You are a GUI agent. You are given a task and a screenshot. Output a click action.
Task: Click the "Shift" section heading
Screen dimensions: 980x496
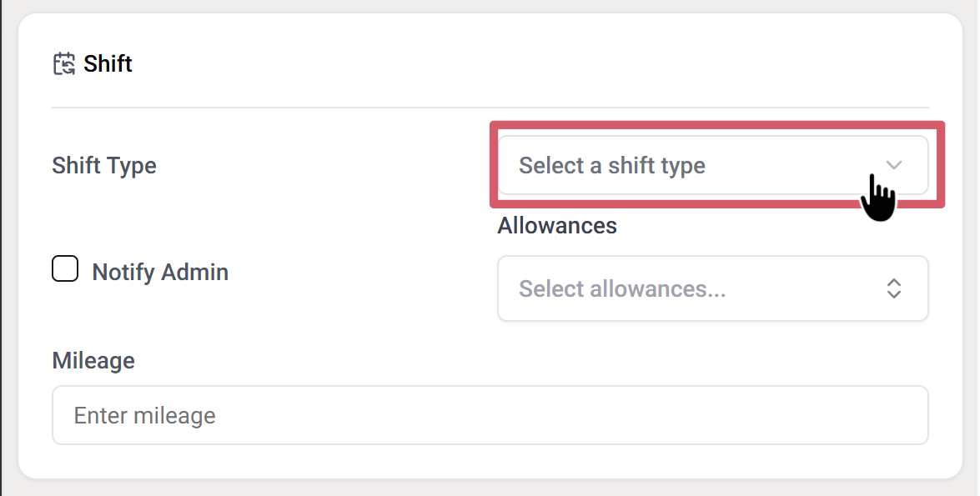tap(108, 64)
